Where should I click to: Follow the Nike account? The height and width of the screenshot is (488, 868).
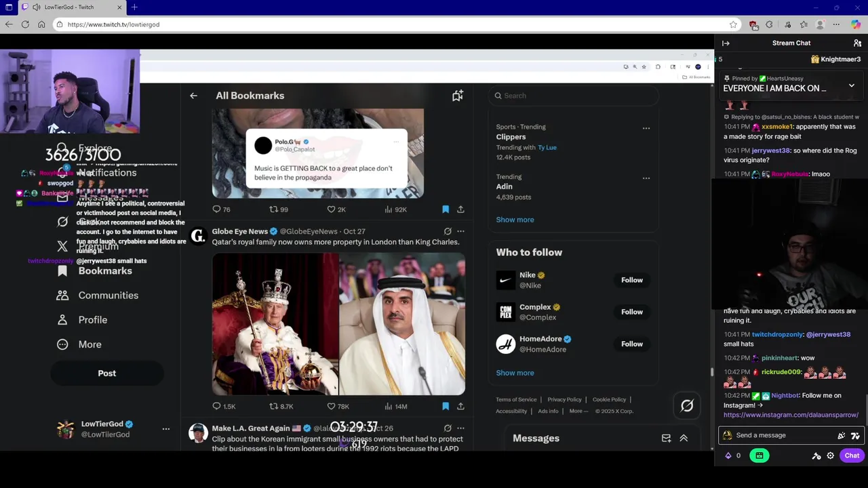(x=632, y=280)
